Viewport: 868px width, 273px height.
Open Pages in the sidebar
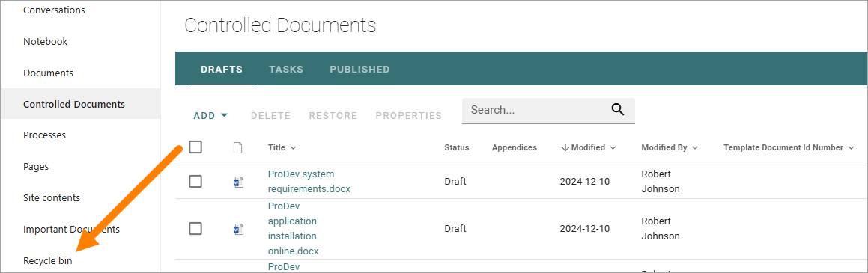(x=36, y=166)
